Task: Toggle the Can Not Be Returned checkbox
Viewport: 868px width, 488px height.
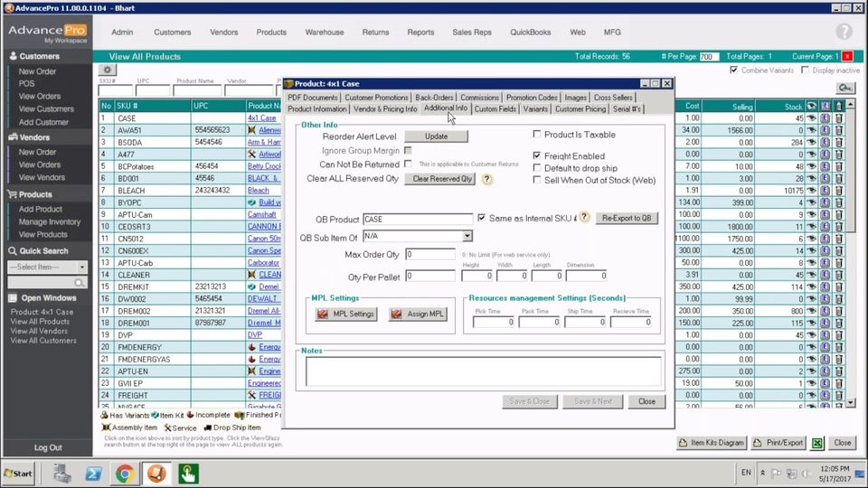Action: pos(408,164)
